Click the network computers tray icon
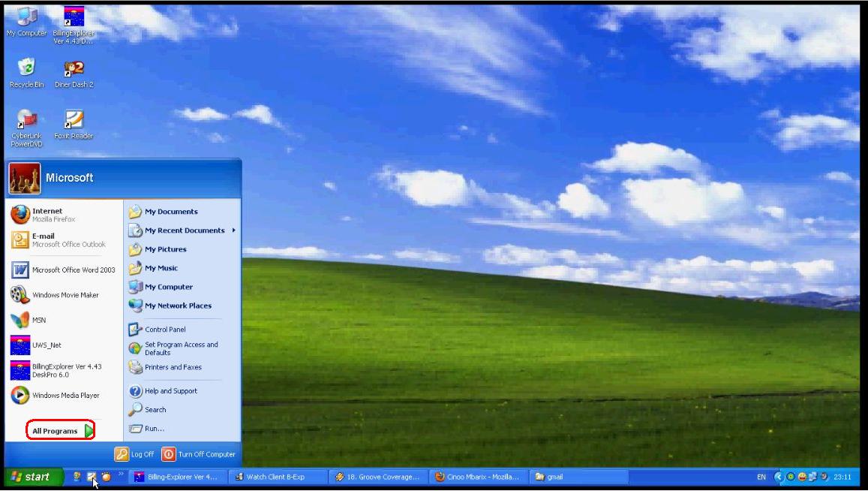The image size is (868, 491). click(812, 477)
